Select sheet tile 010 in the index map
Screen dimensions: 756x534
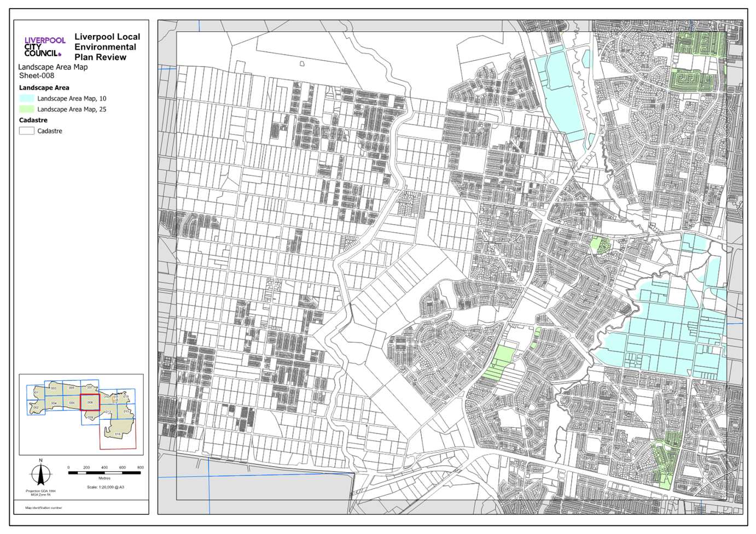click(108, 397)
